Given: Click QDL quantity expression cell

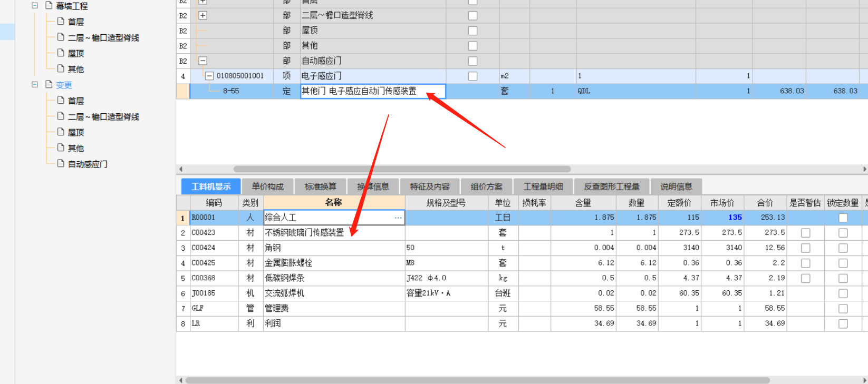Looking at the screenshot, I should point(636,91).
